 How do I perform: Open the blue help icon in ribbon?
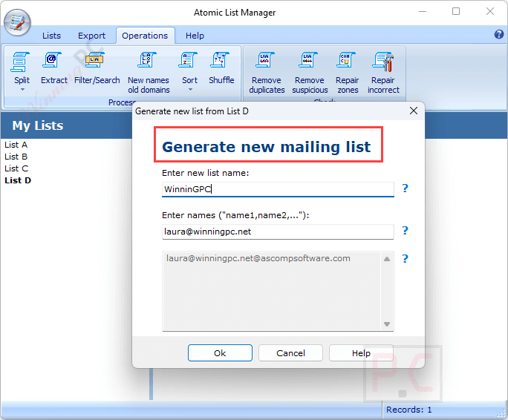(498, 34)
